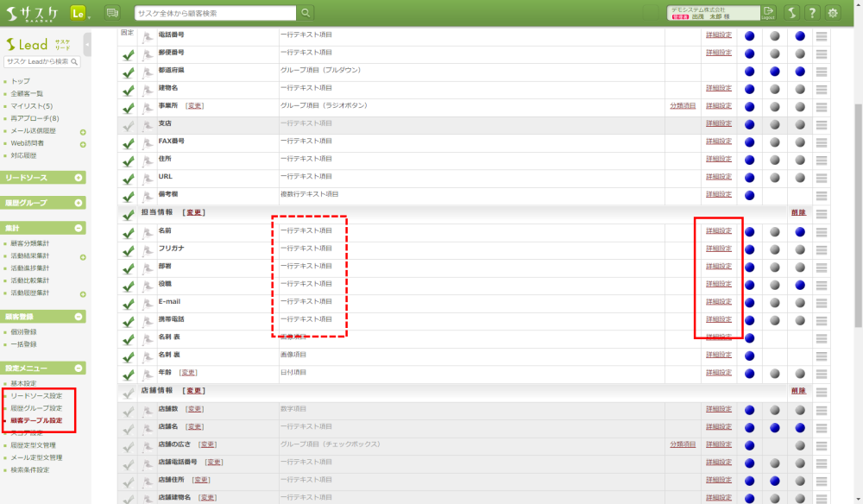This screenshot has height=504, width=863.
Task: Toggle the green checkmark on the 携帯電話 row
Action: point(128,320)
